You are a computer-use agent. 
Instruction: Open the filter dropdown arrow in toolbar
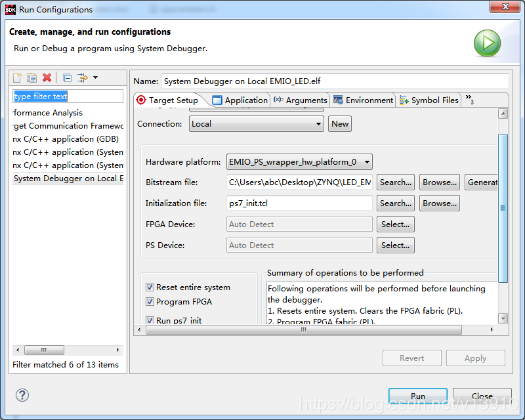96,78
